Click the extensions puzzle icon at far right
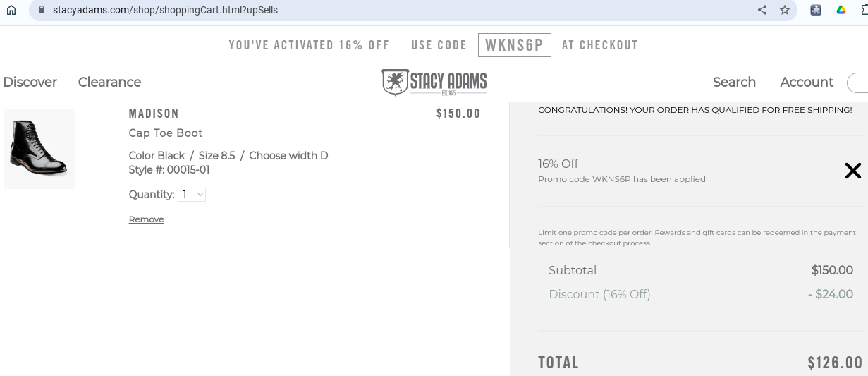 864,10
